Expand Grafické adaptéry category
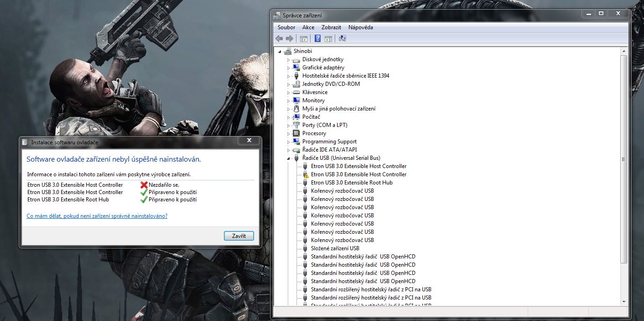This screenshot has width=644, height=321. pos(288,68)
